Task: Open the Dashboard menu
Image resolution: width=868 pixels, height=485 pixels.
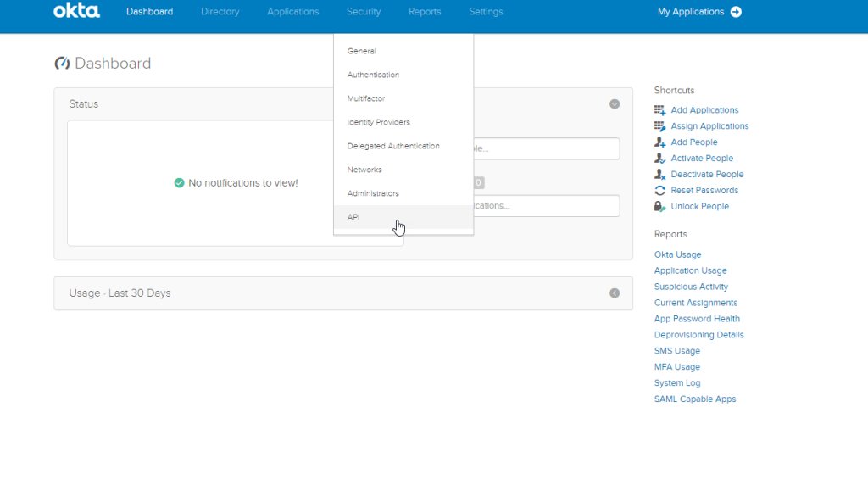Action: click(149, 12)
